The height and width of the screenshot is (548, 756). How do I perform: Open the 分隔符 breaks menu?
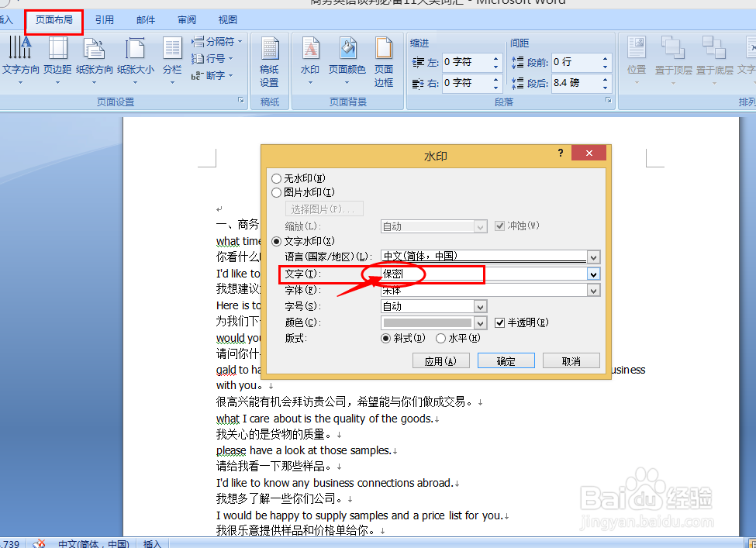[216, 42]
